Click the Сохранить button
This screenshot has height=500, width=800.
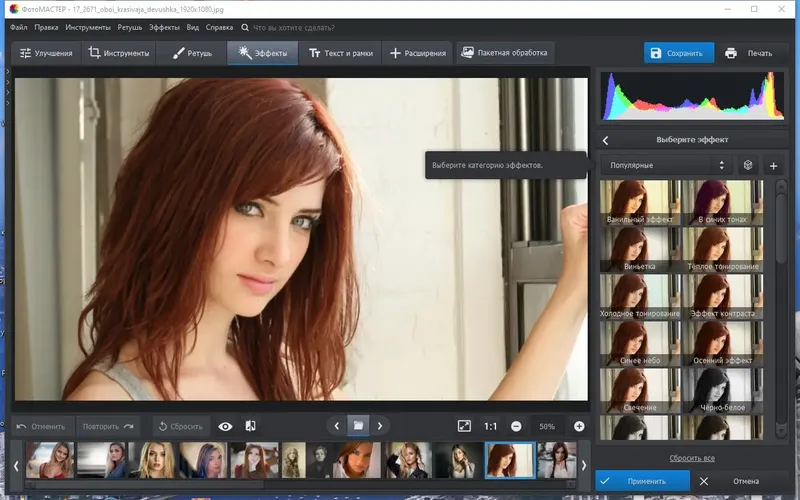tap(679, 53)
